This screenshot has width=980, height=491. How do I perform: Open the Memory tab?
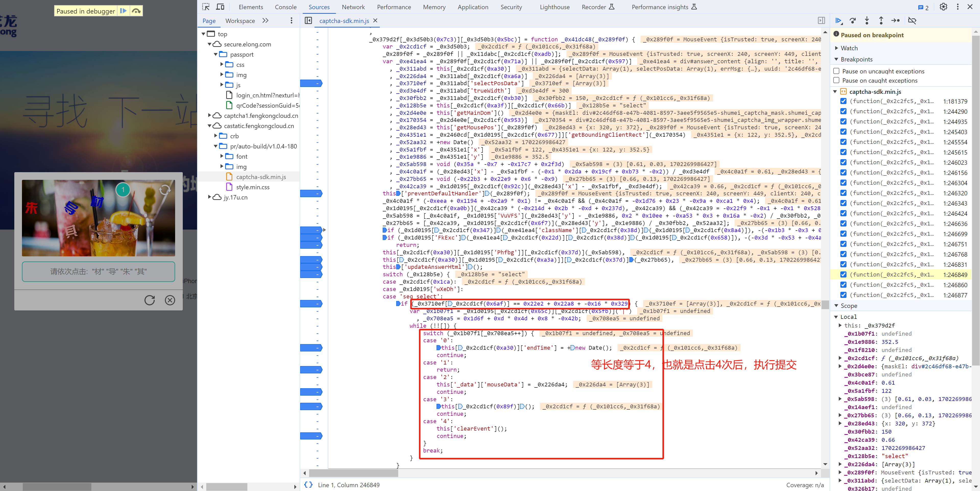click(434, 7)
